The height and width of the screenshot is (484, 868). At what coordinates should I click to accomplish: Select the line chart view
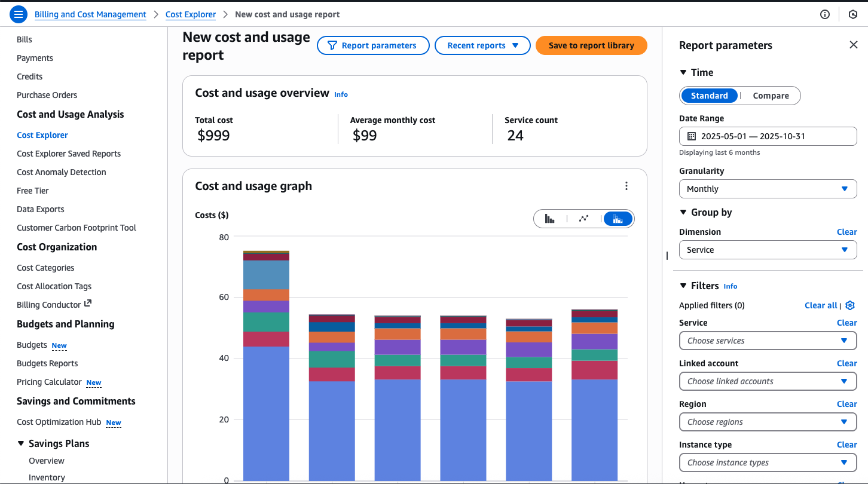(584, 218)
